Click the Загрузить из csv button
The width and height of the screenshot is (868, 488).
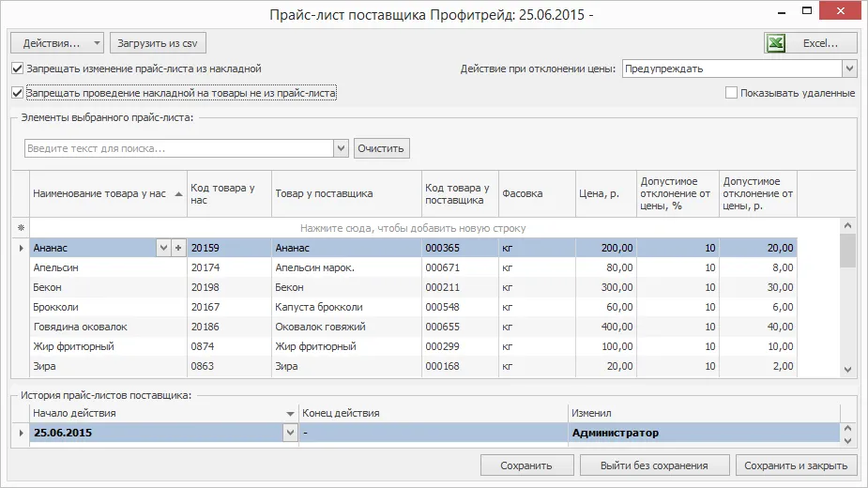click(158, 43)
